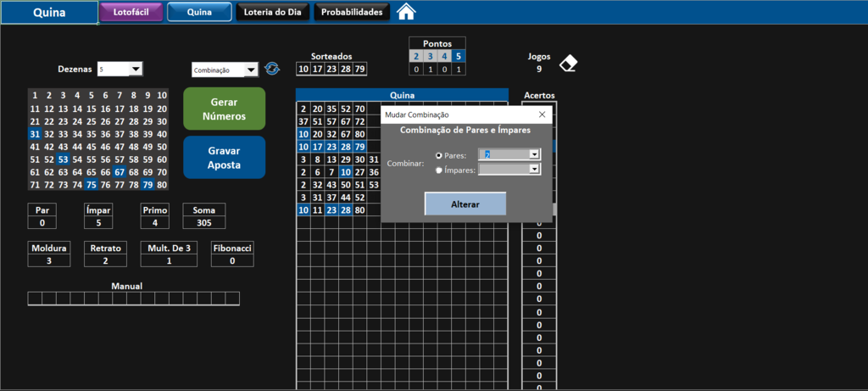Click cell 43 in the Quina table
Screen dimensions: 868x391
click(331, 185)
